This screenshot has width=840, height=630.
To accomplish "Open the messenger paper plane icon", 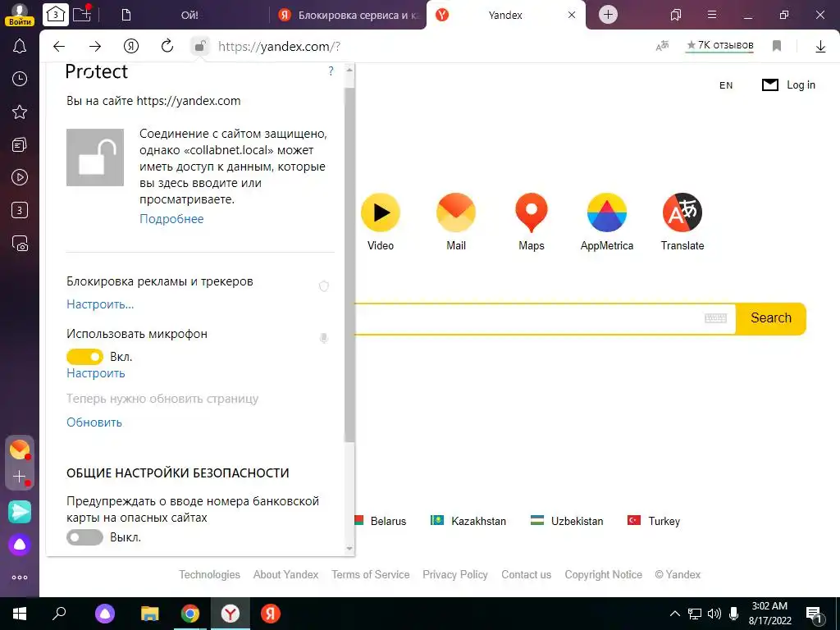I will pyautogui.click(x=20, y=512).
